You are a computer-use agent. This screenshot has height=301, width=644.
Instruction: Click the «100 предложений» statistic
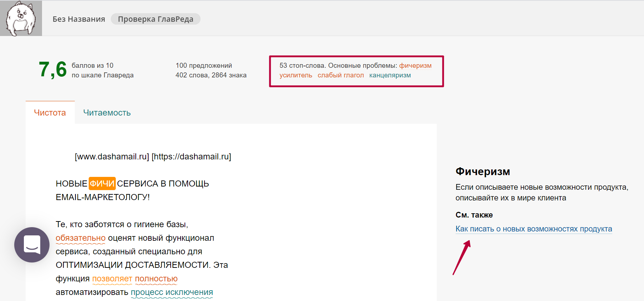coord(204,66)
